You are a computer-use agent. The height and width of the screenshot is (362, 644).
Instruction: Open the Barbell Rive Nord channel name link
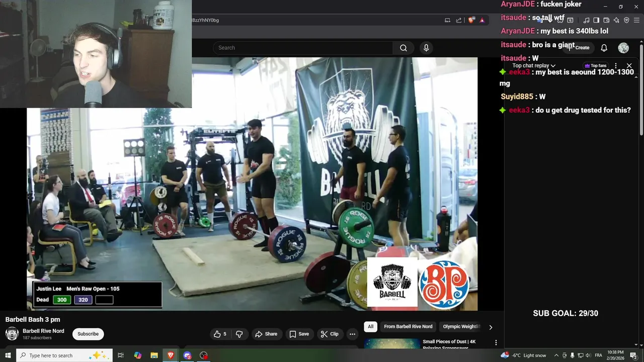43,331
